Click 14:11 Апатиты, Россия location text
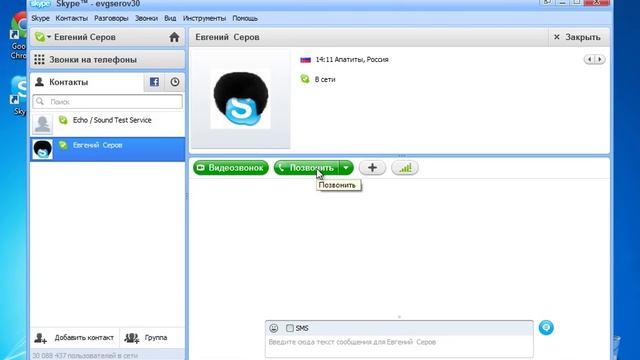The image size is (640, 360). pos(352,60)
